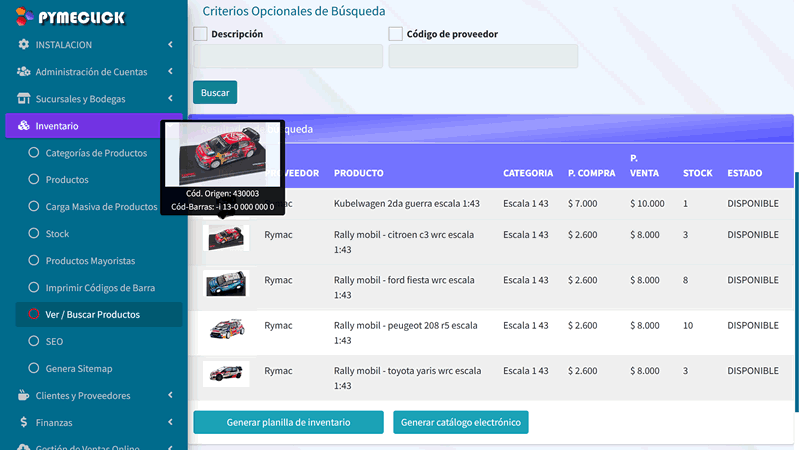
Task: Click the red circle beside Ver / Buscar Productos
Action: [x=34, y=314]
